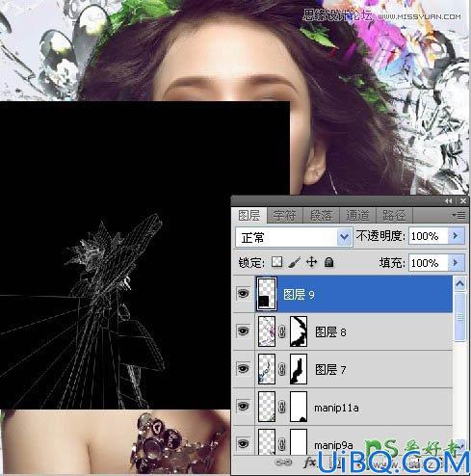Switch to the 段落 tab
This screenshot has width=471, height=476.
click(321, 215)
